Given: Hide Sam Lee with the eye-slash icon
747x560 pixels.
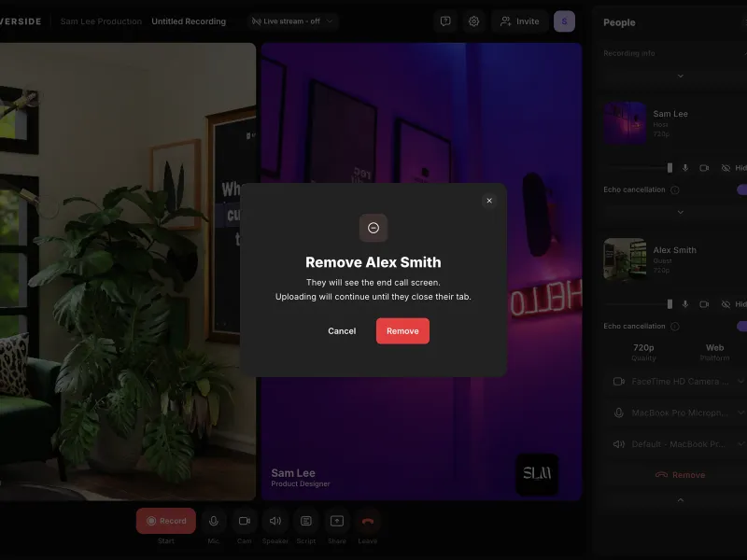Looking at the screenshot, I should point(726,168).
